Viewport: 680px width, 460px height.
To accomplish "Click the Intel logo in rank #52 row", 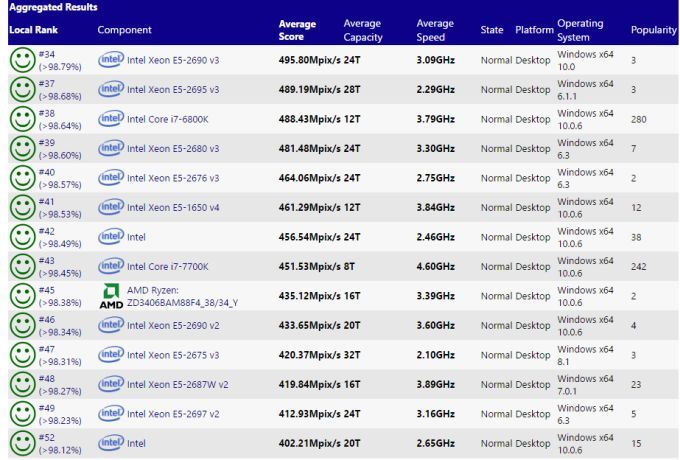I will [111, 443].
